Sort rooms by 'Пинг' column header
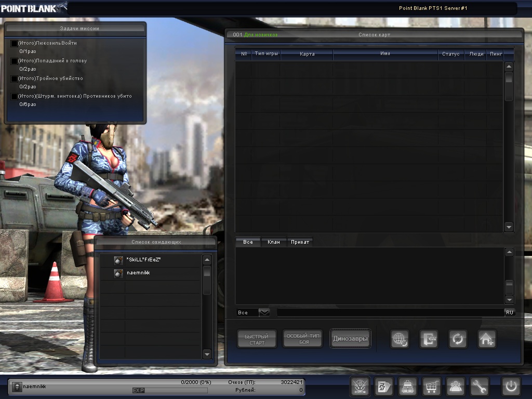 point(496,54)
